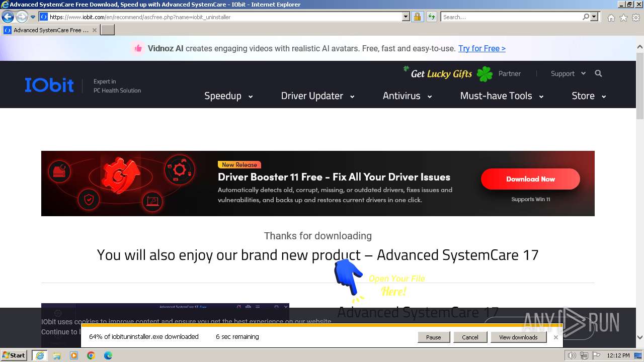Open the recent pages dropdown arrow

pos(33,17)
